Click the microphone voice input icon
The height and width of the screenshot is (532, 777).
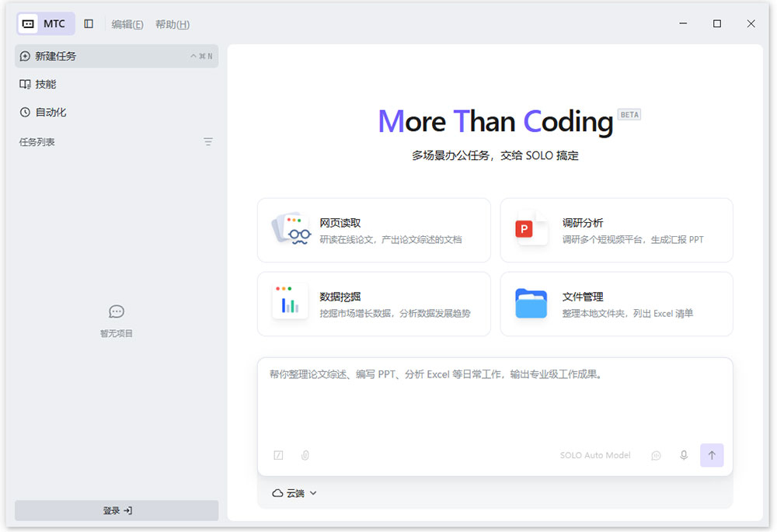684,455
